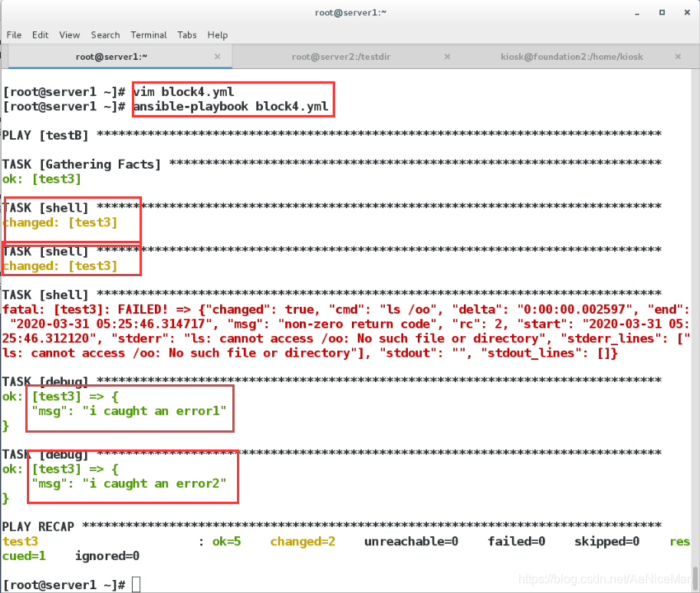This screenshot has width=700, height=593.
Task: Click the 'vim block4.yml' command text
Action: (183, 92)
